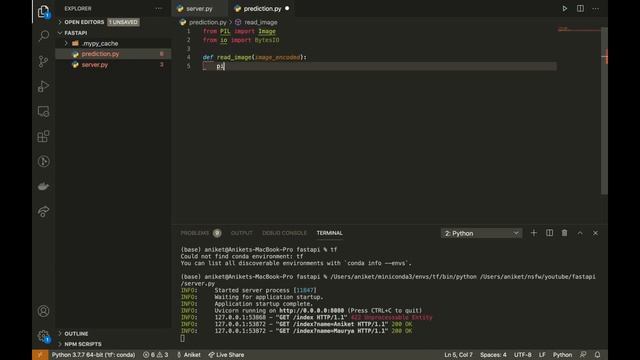Close the terminal panel
Viewport: 640px width, 360px height.
pos(596,233)
